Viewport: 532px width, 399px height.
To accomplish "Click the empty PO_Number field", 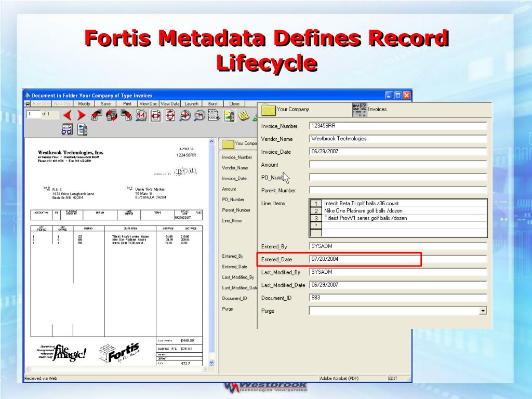I will tap(398, 178).
